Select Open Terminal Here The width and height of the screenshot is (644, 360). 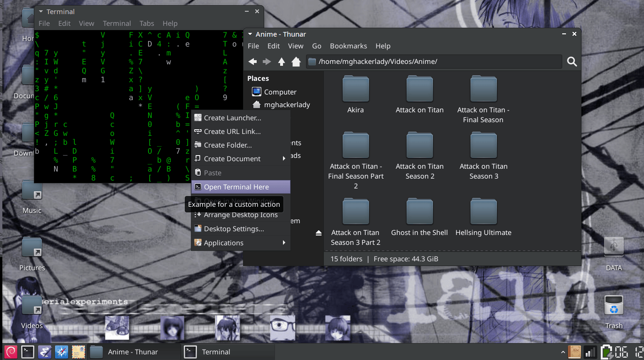click(x=236, y=187)
